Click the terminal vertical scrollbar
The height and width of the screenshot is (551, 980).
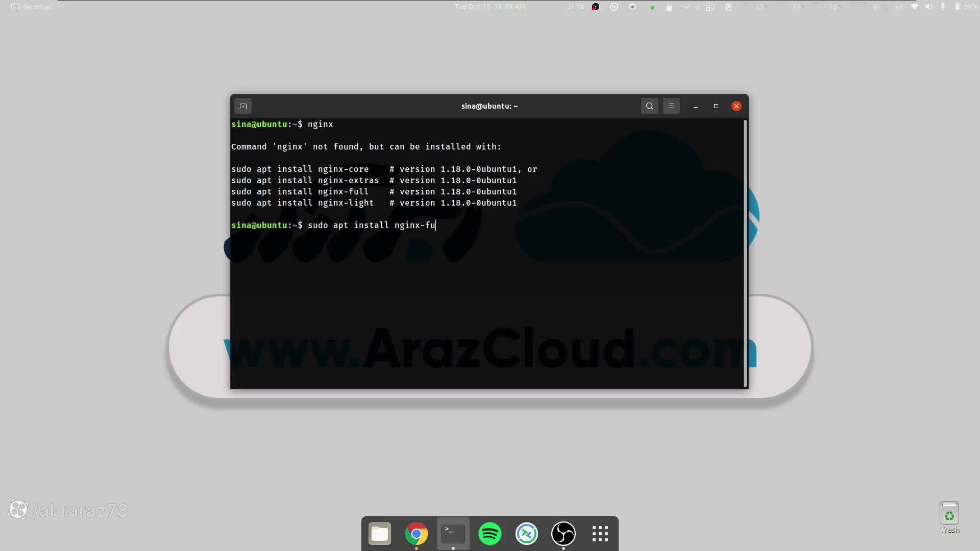tap(746, 254)
